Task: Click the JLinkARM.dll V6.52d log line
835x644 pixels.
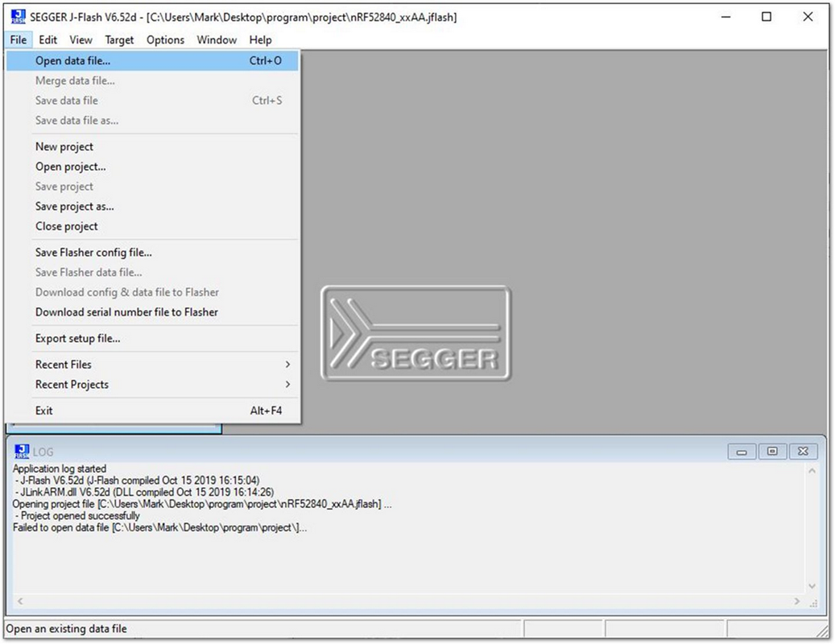Action: point(144,493)
